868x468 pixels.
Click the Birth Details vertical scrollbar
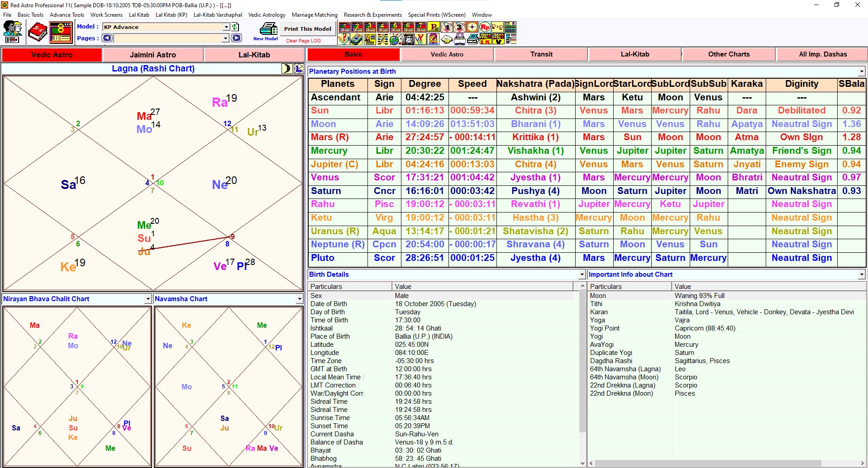[x=582, y=362]
